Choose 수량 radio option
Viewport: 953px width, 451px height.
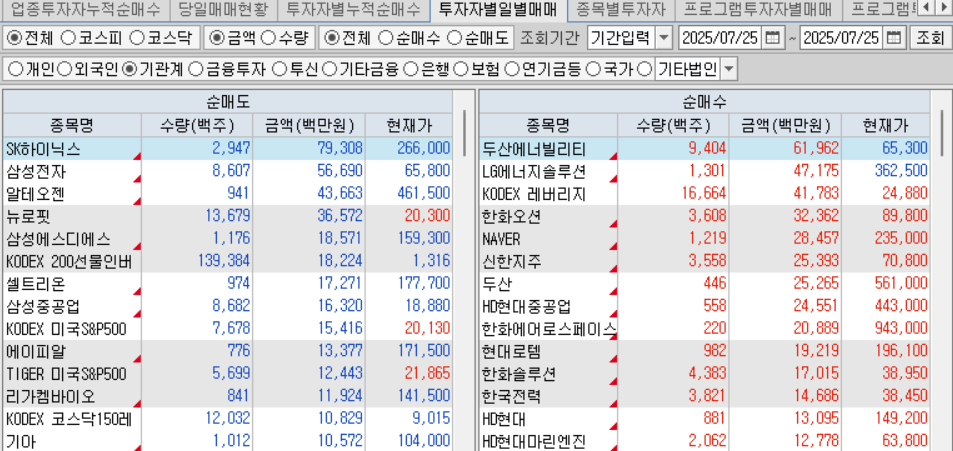pyautogui.click(x=269, y=38)
